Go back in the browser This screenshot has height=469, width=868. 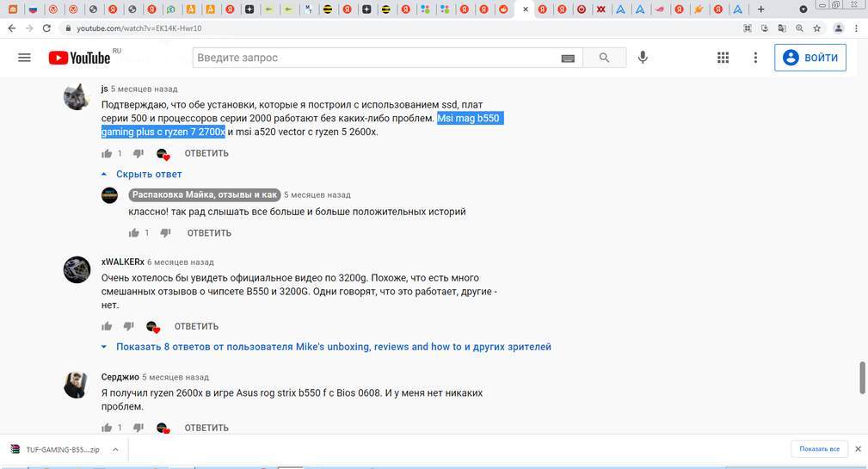pyautogui.click(x=12, y=28)
